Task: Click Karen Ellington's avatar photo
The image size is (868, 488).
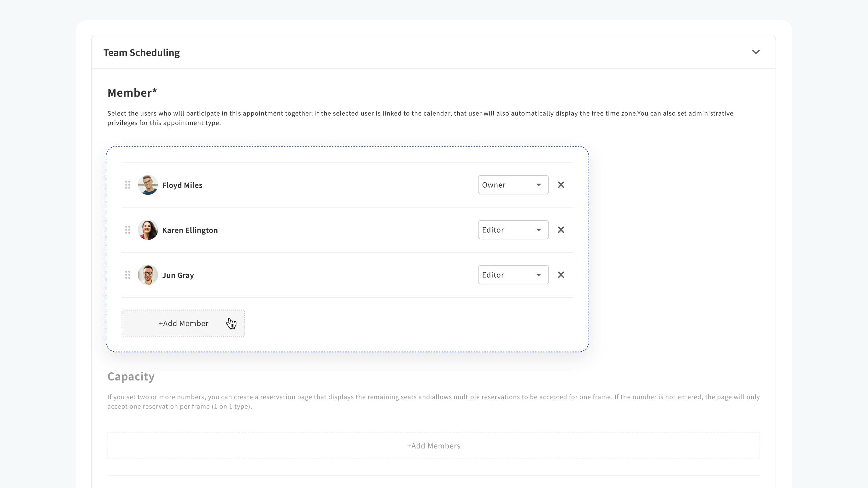Action: tap(148, 230)
